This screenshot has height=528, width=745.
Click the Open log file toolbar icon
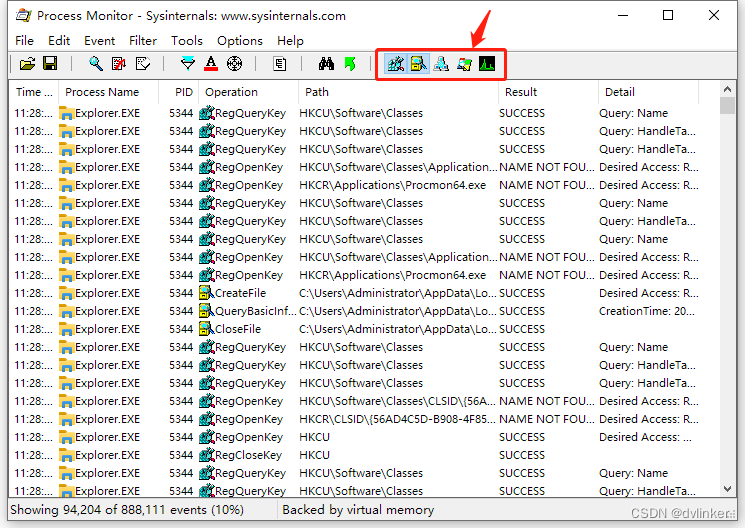click(x=28, y=64)
